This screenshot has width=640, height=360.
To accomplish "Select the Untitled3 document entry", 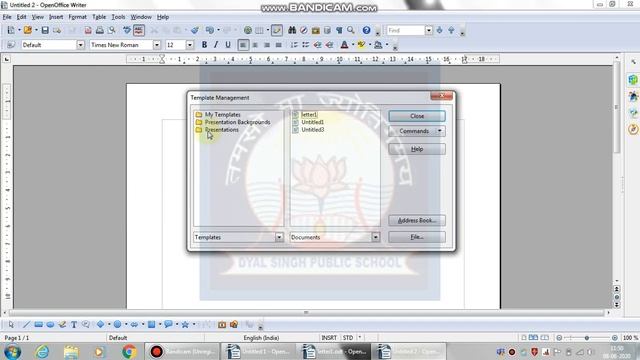I will 312,130.
